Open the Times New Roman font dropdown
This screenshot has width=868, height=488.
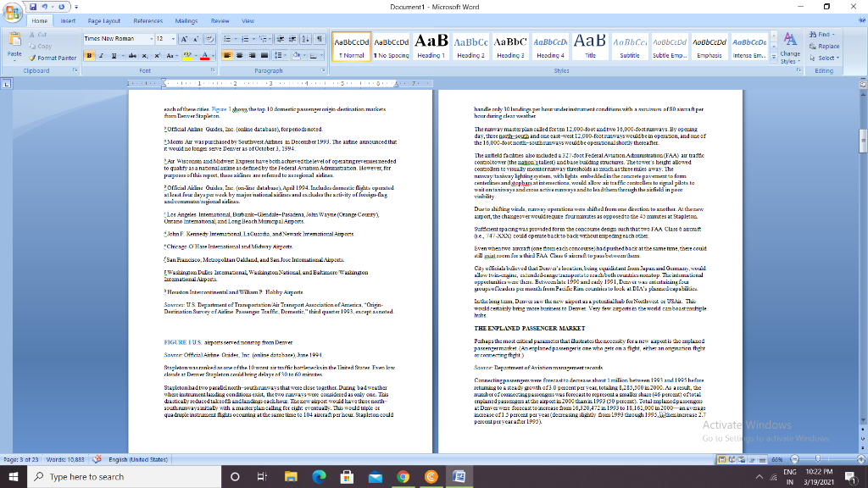[x=153, y=37]
